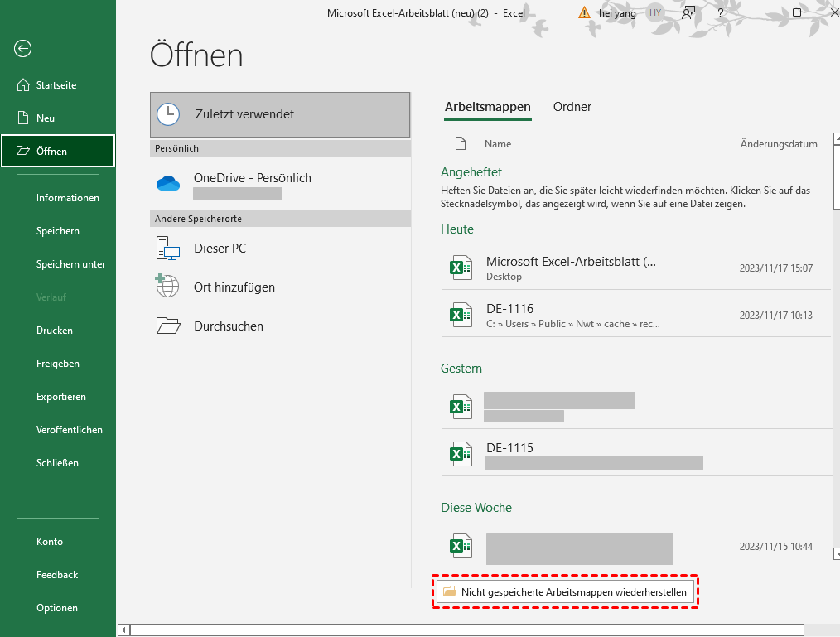
Task: Select the Zuletzt verwendet location
Action: tap(280, 114)
